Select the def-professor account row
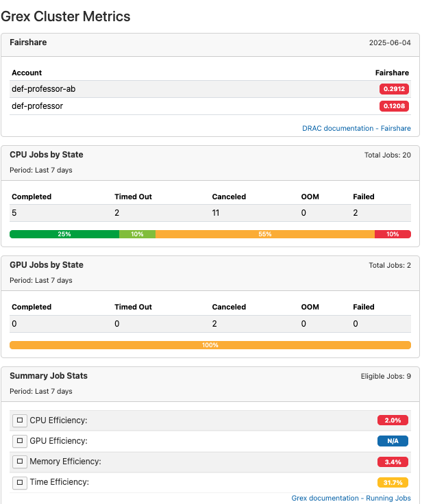This screenshot has height=504, width=422. tap(210, 106)
